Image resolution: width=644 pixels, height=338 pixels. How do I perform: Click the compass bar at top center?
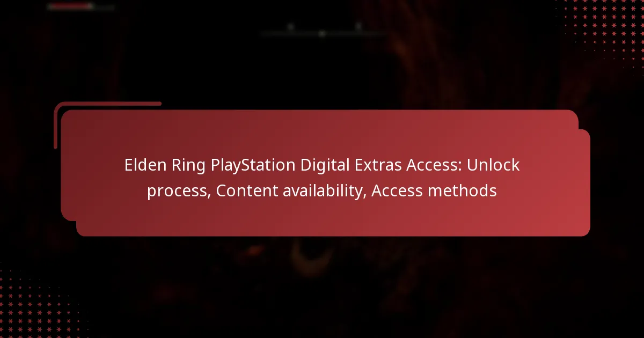click(x=322, y=33)
